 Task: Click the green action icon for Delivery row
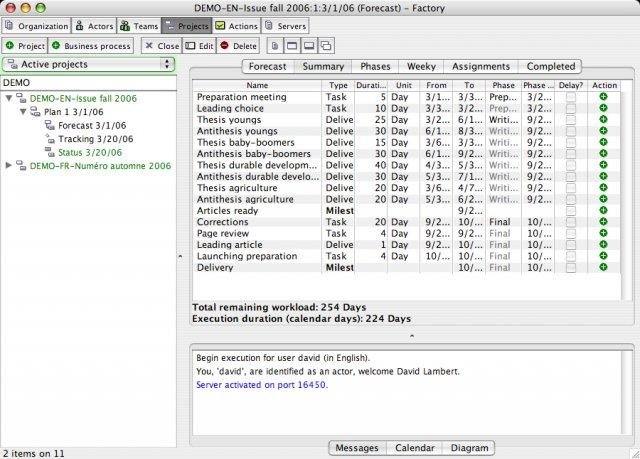click(604, 267)
